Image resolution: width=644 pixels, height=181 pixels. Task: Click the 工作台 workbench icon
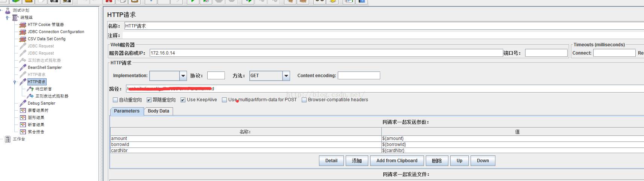(8, 139)
